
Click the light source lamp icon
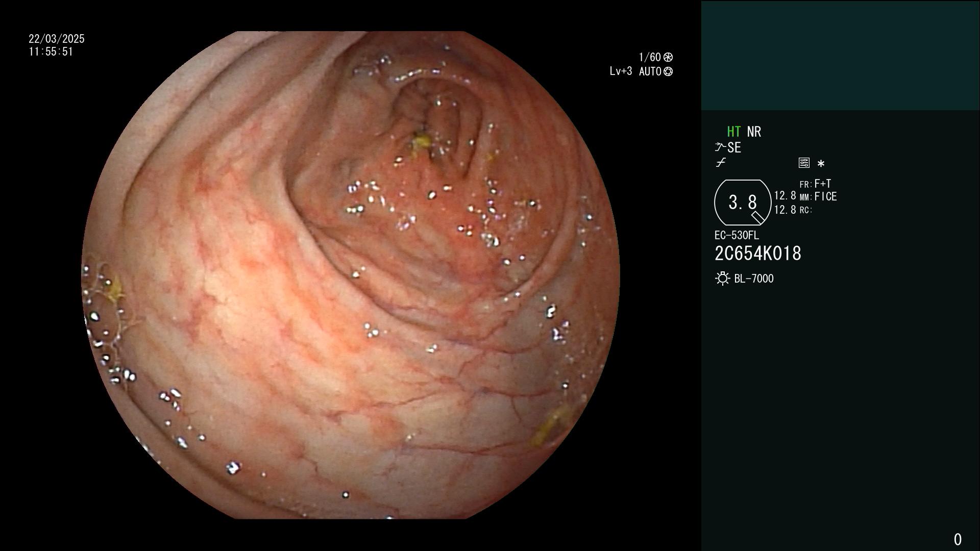coord(722,279)
